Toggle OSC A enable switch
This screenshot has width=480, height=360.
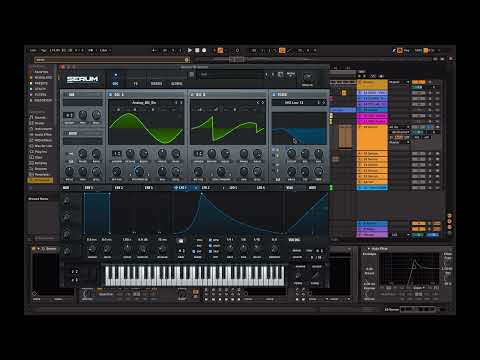click(x=110, y=94)
